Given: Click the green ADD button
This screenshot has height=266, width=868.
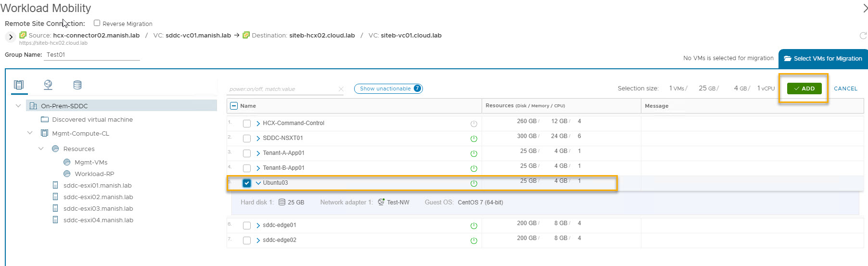Looking at the screenshot, I should tap(804, 89).
